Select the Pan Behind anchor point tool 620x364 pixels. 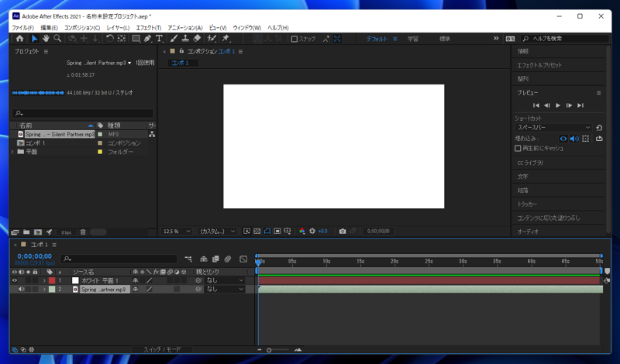pyautogui.click(x=122, y=39)
